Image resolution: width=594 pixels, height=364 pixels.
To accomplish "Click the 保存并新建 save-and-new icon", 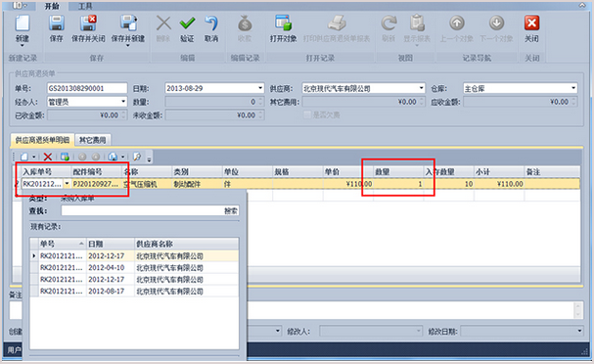I will [x=128, y=23].
